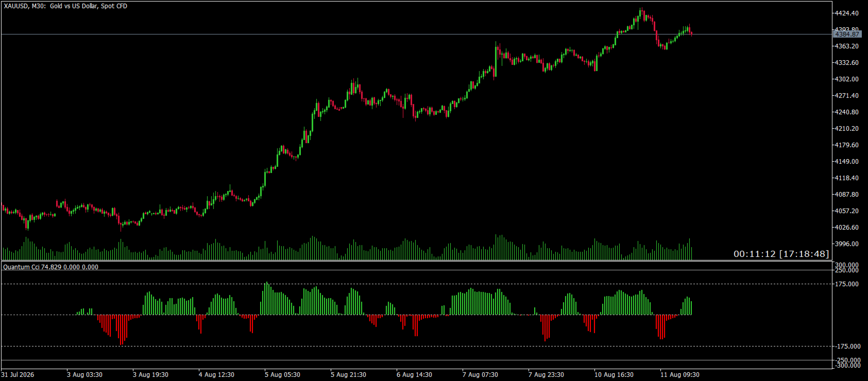Click the 5 Aug 05:30 time marker
868x381 pixels.
282,374
